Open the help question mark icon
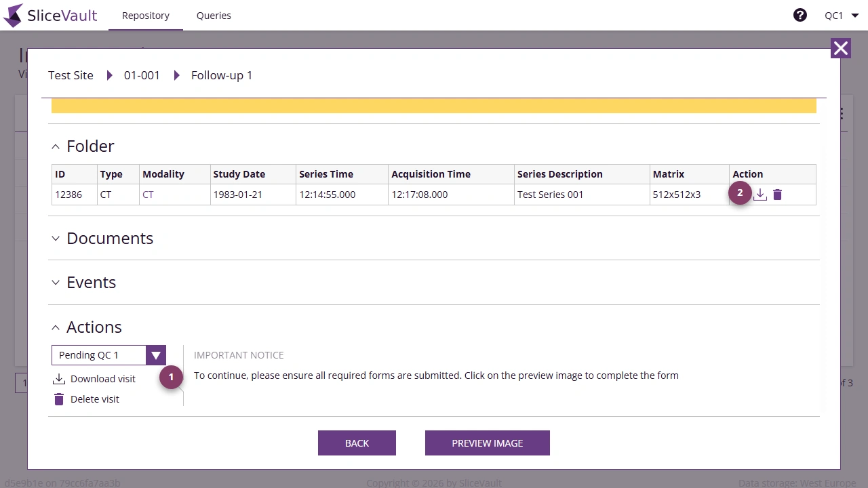 click(x=800, y=14)
